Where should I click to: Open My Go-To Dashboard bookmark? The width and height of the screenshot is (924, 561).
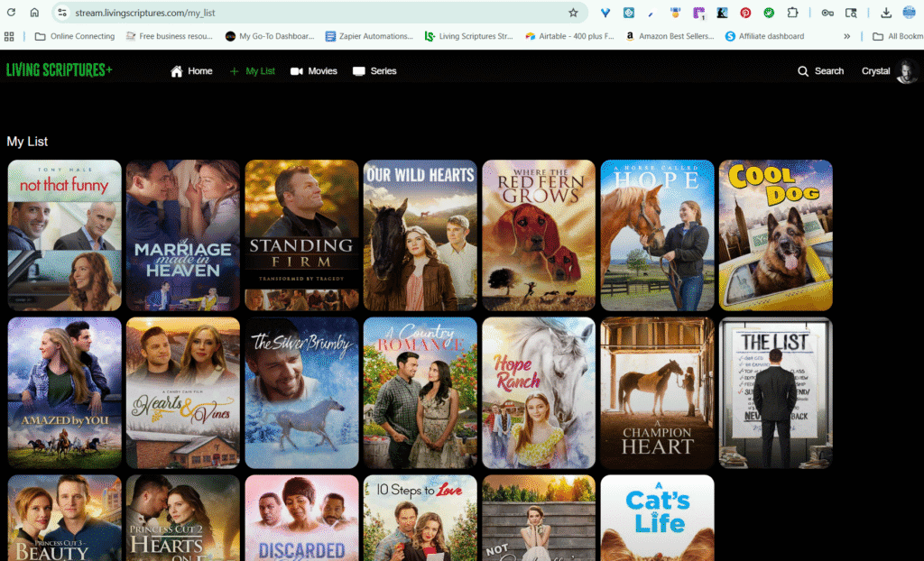coord(270,36)
